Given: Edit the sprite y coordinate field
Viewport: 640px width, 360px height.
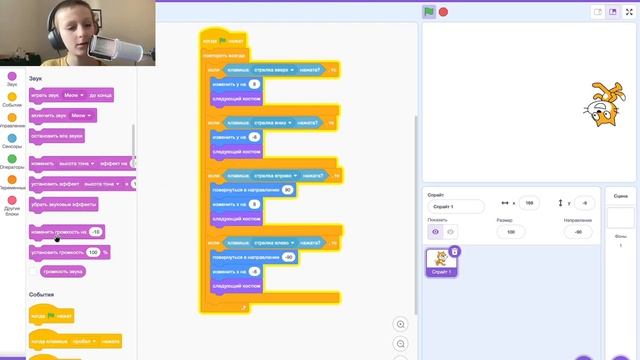Looking at the screenshot, I should 584,203.
